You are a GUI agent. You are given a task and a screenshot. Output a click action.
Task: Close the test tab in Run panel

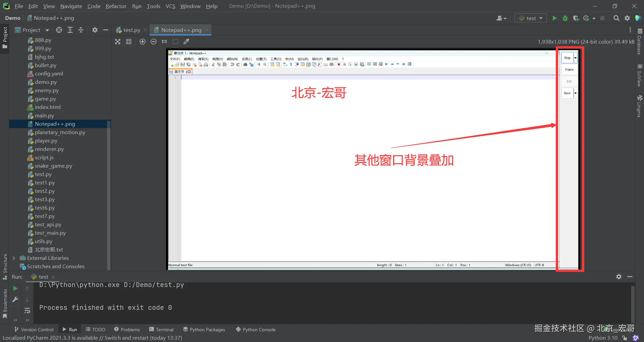pyautogui.click(x=53, y=277)
